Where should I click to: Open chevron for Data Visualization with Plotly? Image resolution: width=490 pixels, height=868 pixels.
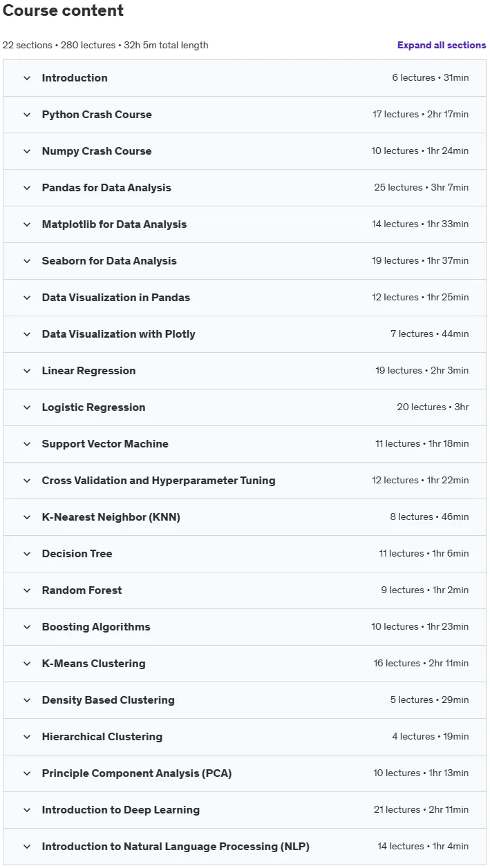(27, 334)
